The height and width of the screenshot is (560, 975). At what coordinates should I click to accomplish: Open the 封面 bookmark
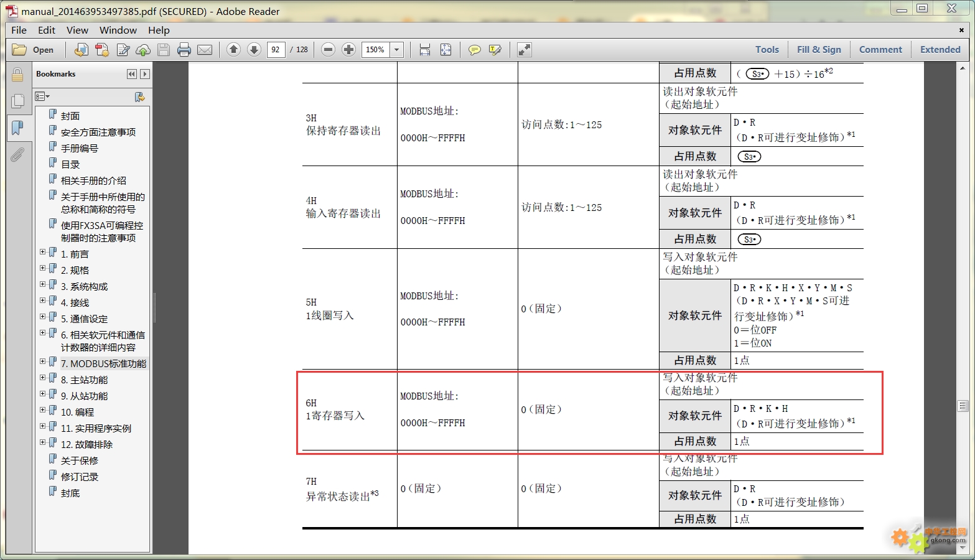pos(70,116)
